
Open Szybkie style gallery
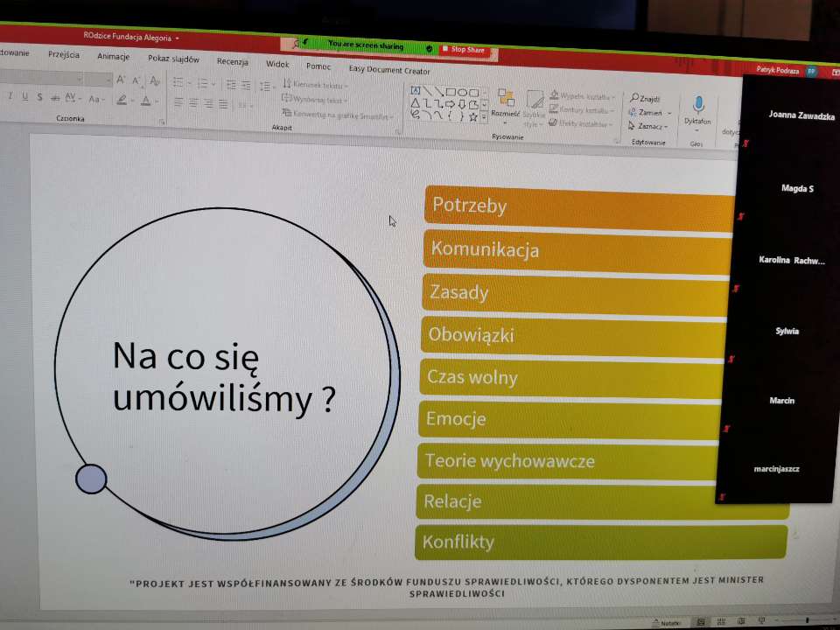click(x=534, y=108)
